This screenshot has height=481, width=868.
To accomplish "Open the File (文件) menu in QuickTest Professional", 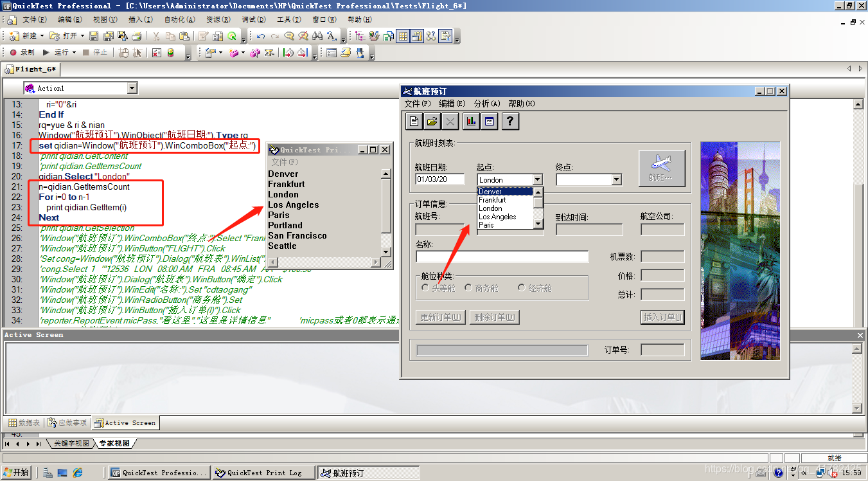I will 34,20.
